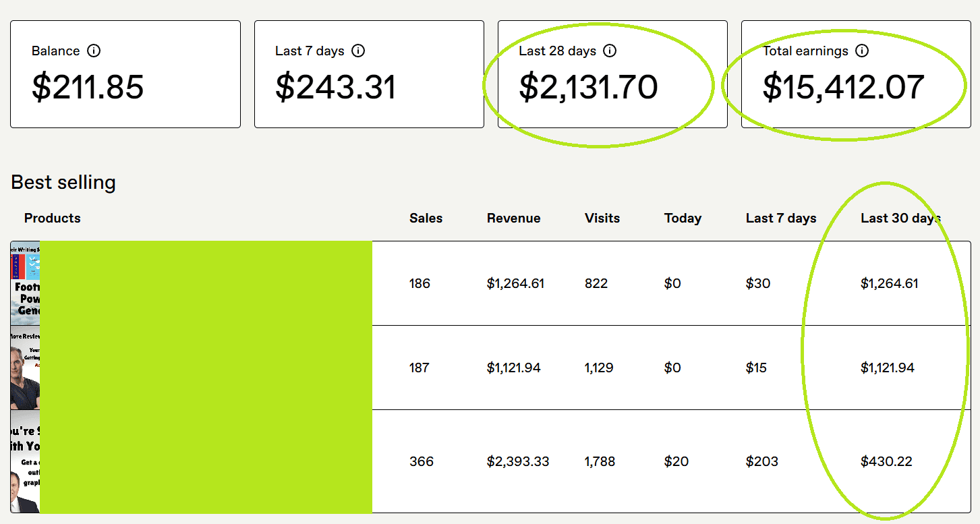Select the $211.85 Balance card
Viewport: 980px width, 524px height.
click(125, 74)
